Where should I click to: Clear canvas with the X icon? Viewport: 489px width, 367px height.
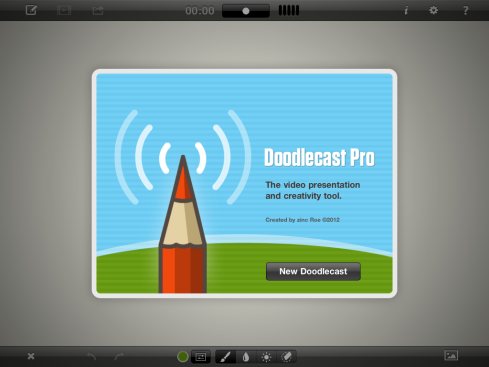31,356
